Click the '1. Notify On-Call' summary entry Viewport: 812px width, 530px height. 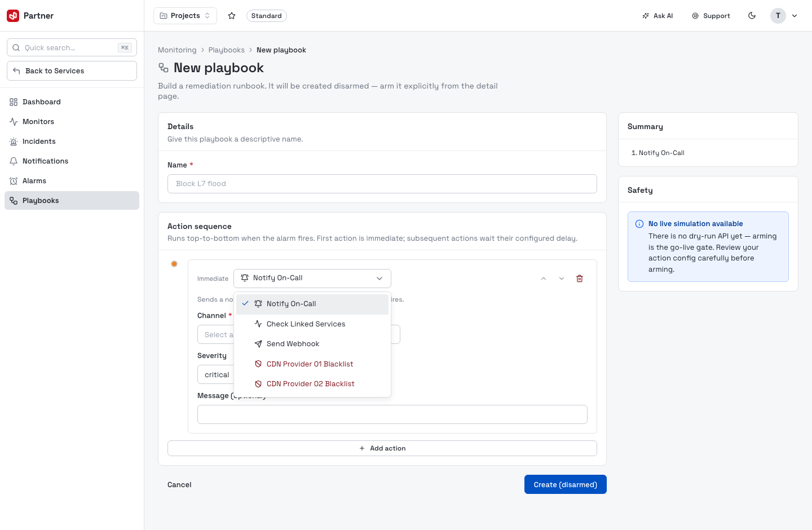point(658,153)
